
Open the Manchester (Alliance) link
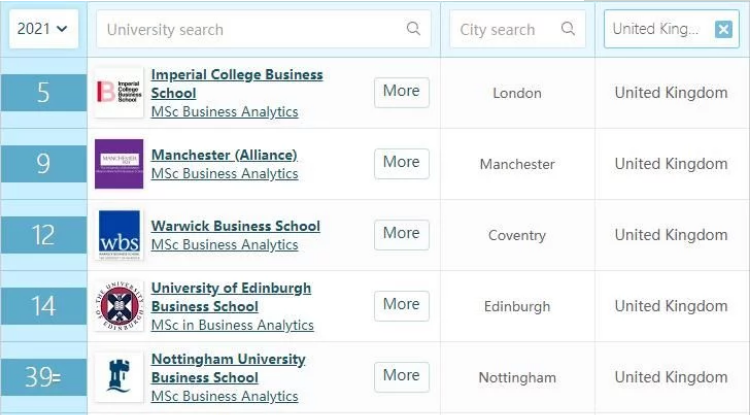pyautogui.click(x=224, y=155)
